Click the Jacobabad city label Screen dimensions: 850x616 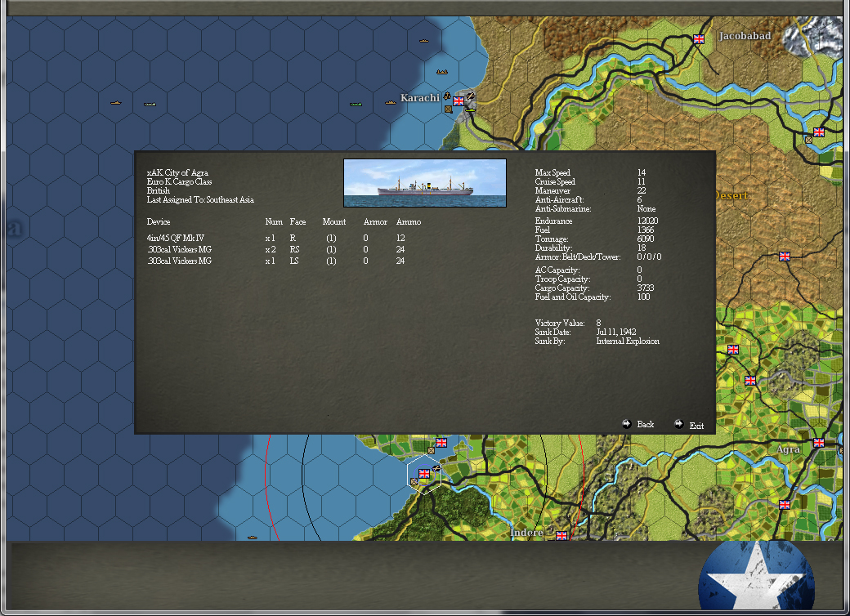pyautogui.click(x=745, y=36)
